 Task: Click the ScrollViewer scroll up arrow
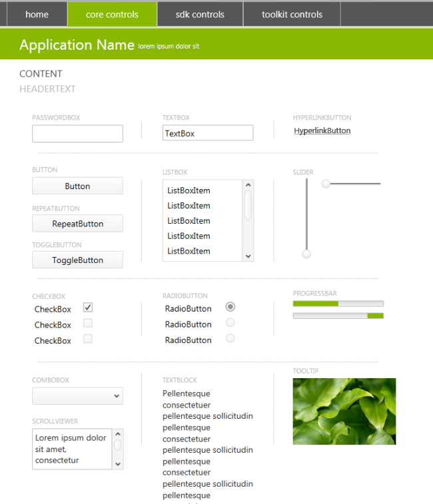click(x=118, y=434)
